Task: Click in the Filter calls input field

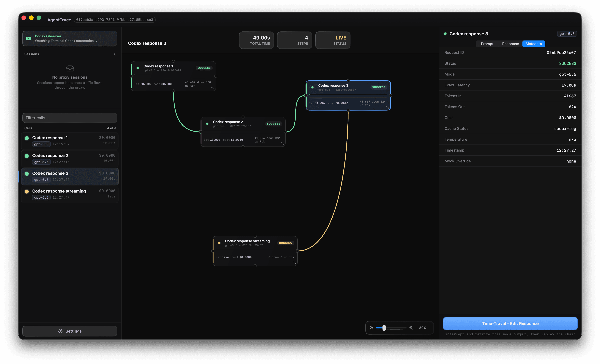Action: (70, 118)
